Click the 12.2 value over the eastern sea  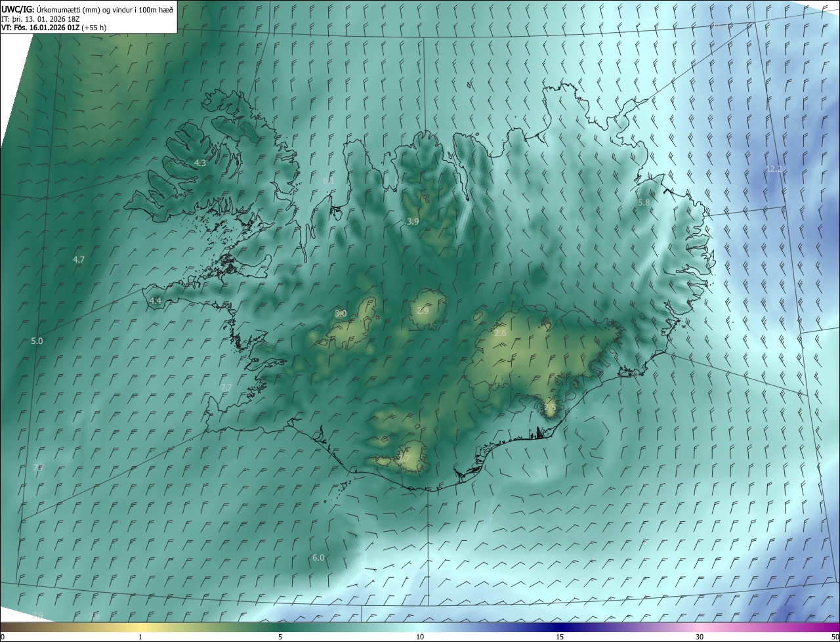tap(774, 169)
